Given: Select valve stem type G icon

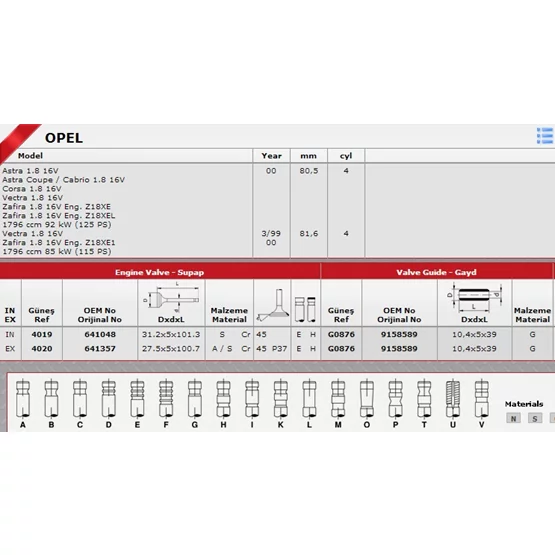Looking at the screenshot, I should pyautogui.click(x=195, y=399).
